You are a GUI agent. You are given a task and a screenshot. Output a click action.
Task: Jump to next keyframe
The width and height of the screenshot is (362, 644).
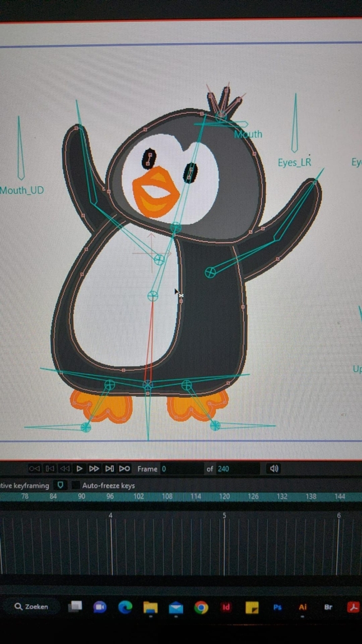click(109, 469)
